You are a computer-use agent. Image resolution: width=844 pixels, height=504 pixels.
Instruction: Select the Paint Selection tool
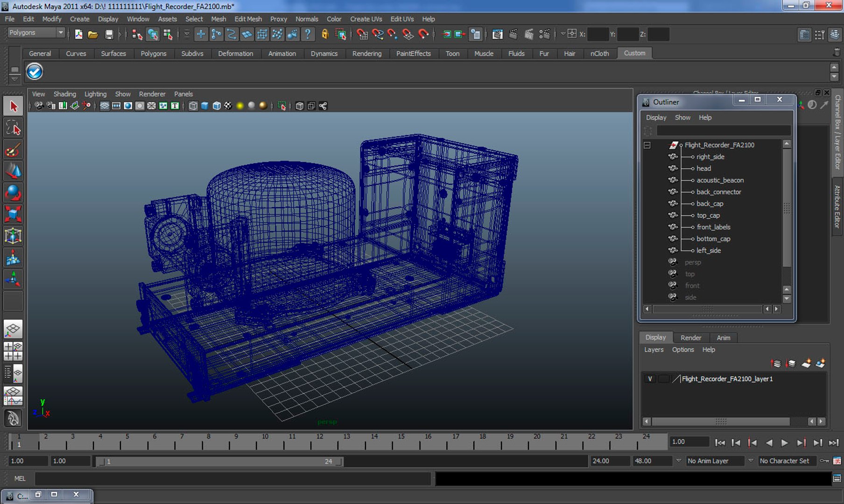point(13,150)
